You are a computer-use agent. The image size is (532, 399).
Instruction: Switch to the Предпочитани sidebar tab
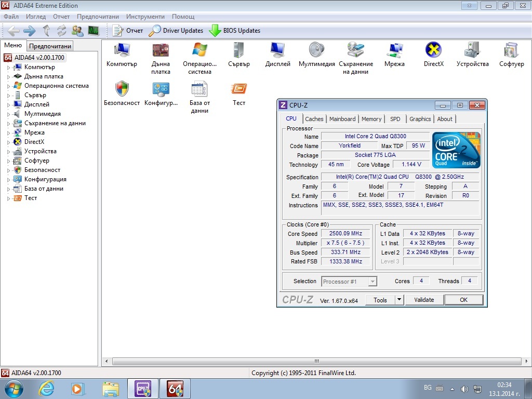50,46
